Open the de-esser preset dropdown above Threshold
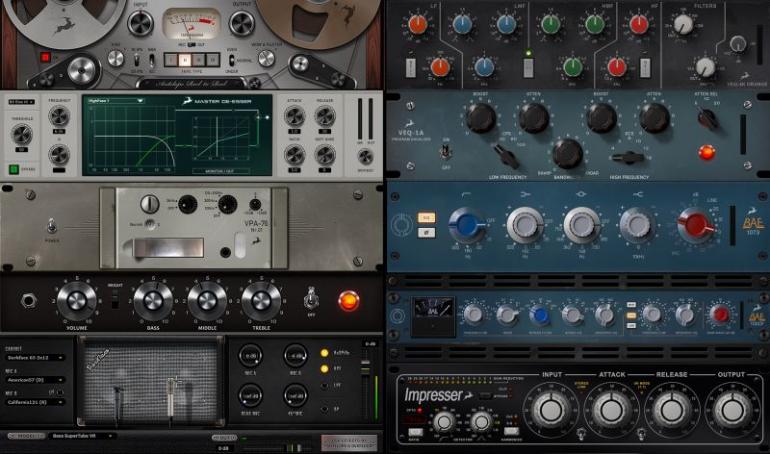 [x=21, y=102]
